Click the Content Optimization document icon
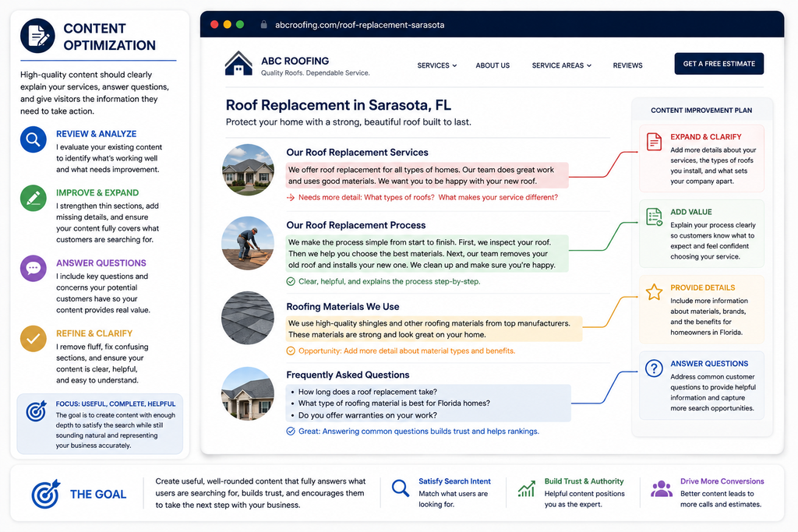Viewport: 798px width, 532px height. tap(37, 36)
